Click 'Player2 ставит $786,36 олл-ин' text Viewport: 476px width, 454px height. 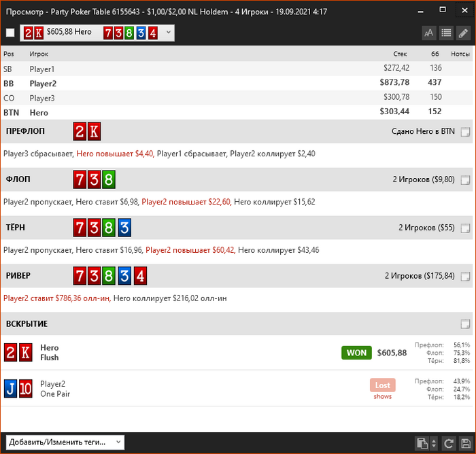click(56, 298)
